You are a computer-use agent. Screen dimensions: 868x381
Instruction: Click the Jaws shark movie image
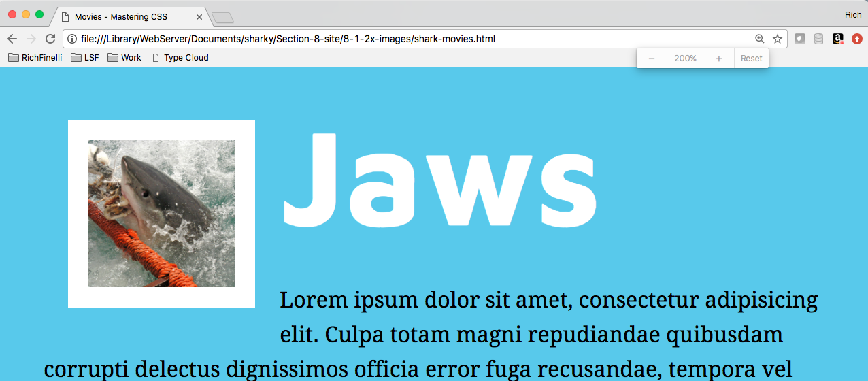click(x=161, y=214)
